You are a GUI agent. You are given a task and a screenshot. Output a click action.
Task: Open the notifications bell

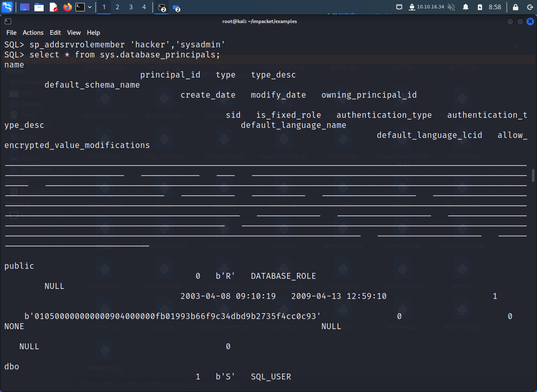pyautogui.click(x=466, y=7)
